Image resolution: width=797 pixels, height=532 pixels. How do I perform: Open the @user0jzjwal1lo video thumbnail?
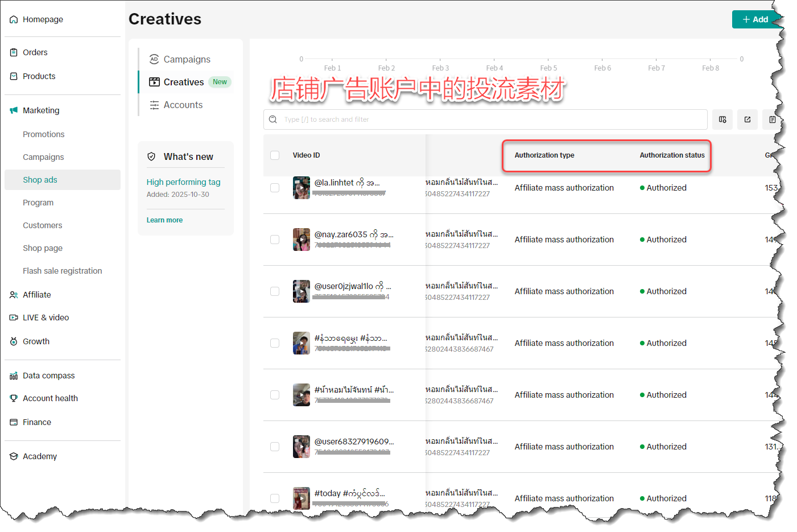tap(301, 291)
